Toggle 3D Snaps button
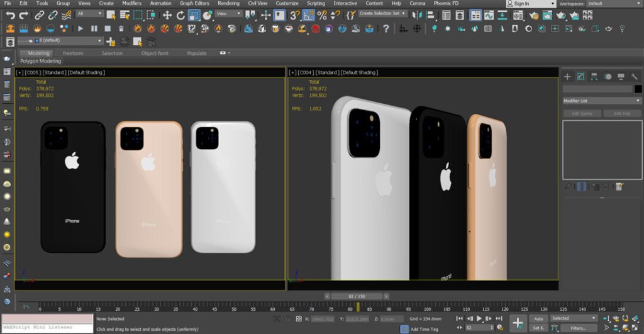Image resolution: width=644 pixels, height=334 pixels. (294, 16)
